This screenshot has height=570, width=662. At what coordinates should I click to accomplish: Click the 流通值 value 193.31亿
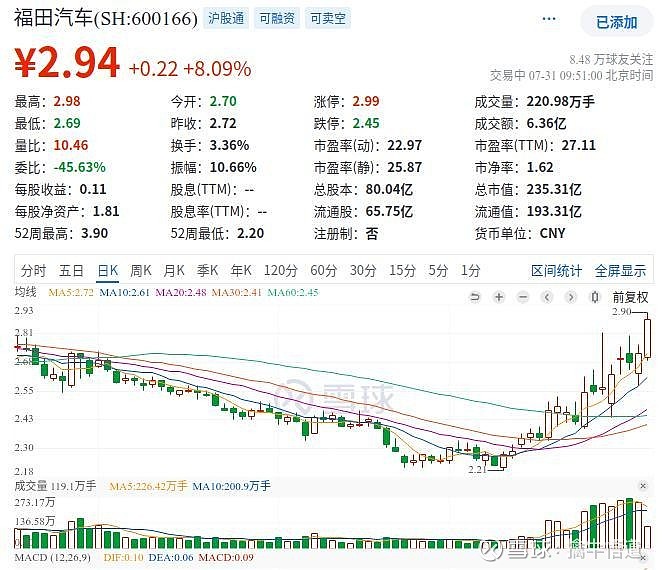pos(554,211)
